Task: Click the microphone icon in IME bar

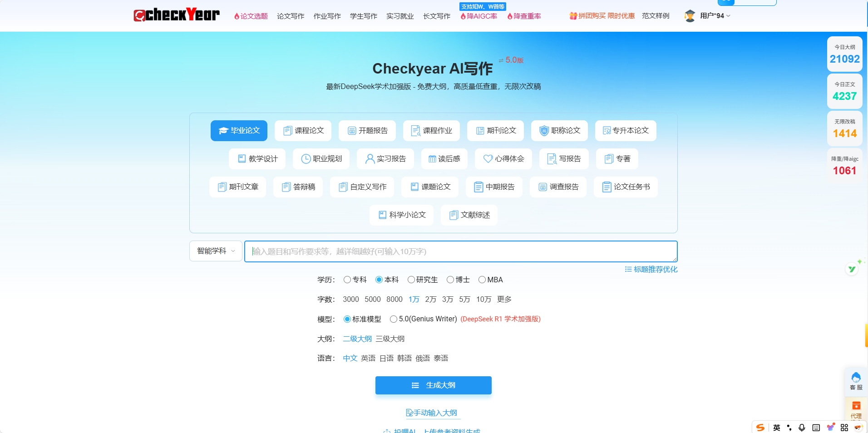Action: [x=802, y=428]
